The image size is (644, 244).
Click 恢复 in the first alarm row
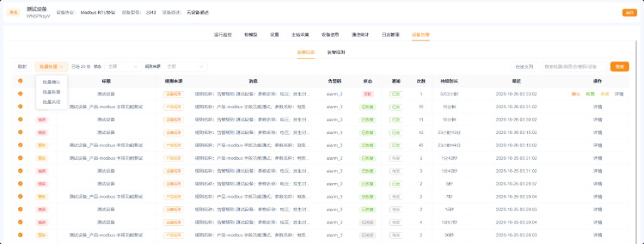tap(590, 94)
